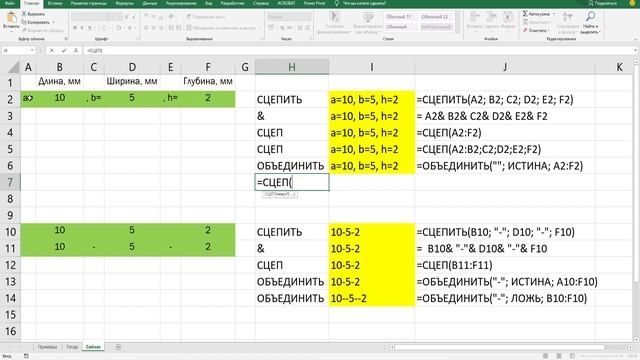Add a new sheet with the plus icon
640x360 pixels.
pyautogui.click(x=118, y=347)
